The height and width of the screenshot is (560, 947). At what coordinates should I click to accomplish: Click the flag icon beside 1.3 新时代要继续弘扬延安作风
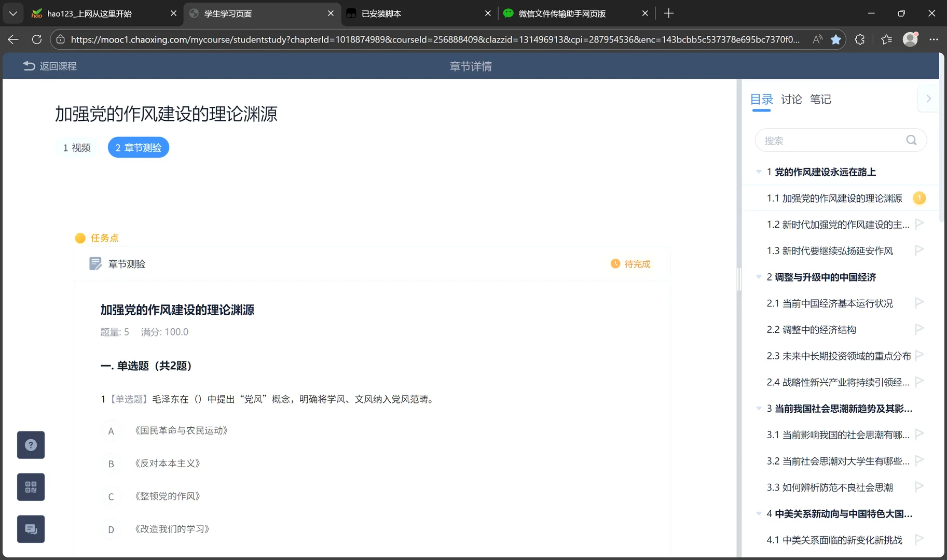click(x=918, y=250)
